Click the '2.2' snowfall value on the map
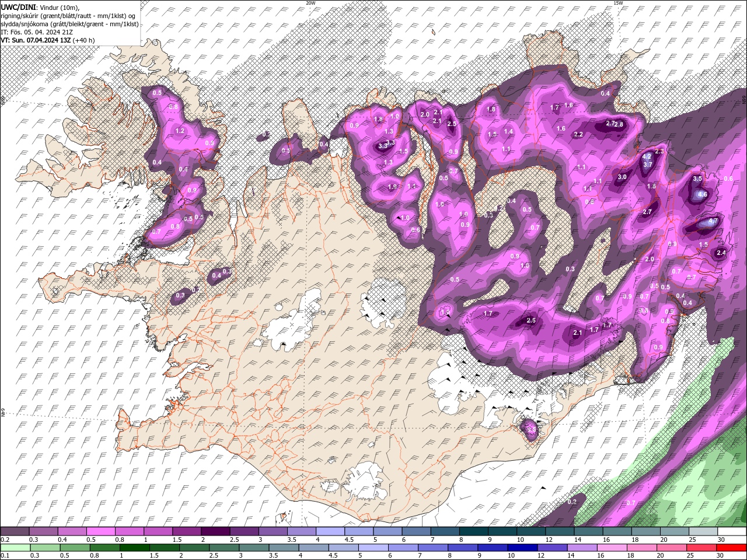Image resolution: width=747 pixels, height=560 pixels. pos(579,135)
